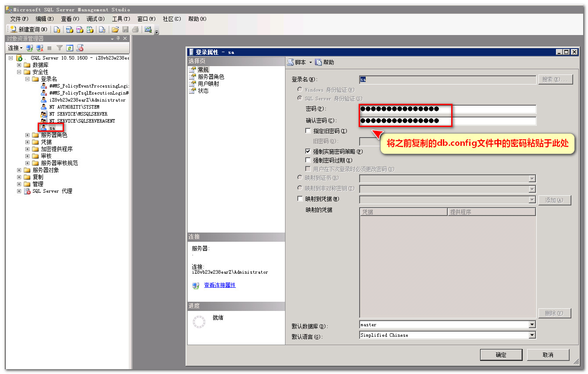
Task: Expand the 凭据 folder node
Action: click(27, 142)
